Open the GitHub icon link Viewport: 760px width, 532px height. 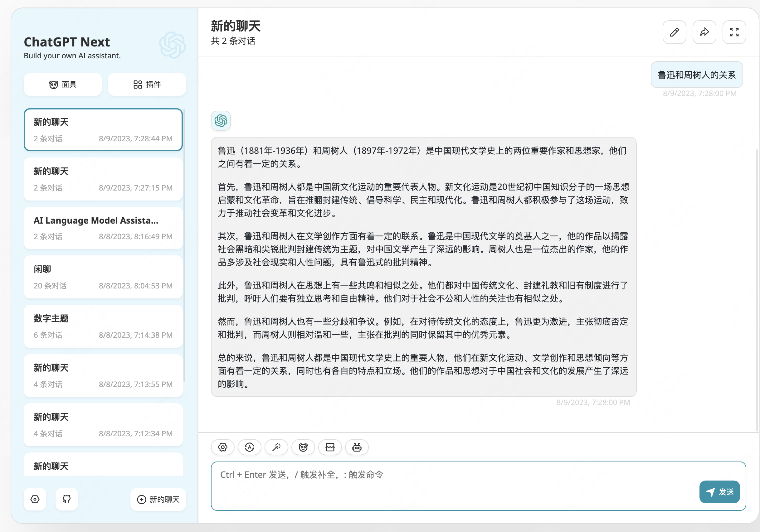click(x=67, y=499)
